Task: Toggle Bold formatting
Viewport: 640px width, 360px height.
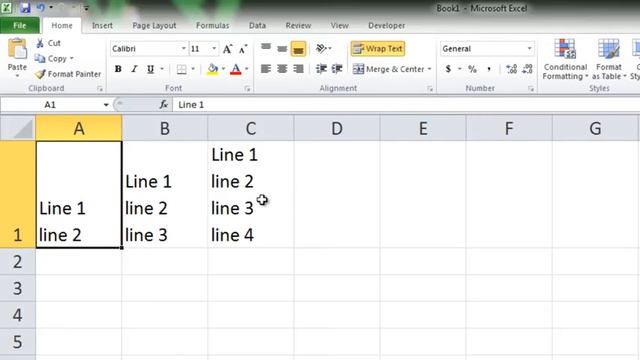Action: click(x=118, y=69)
